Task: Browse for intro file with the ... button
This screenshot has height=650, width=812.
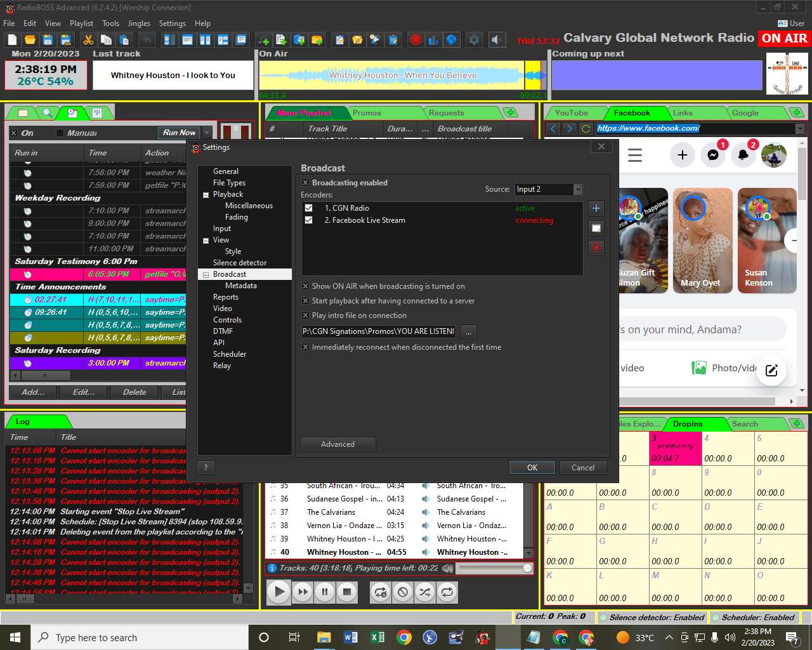Action: [x=469, y=331]
